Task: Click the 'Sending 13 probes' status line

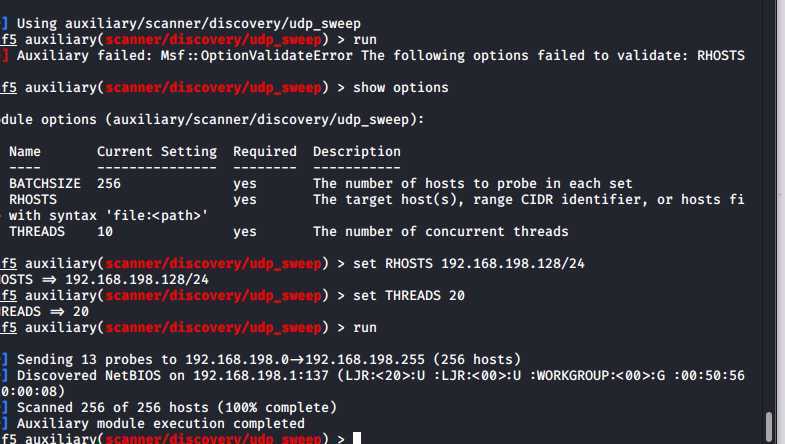Action: coord(269,359)
